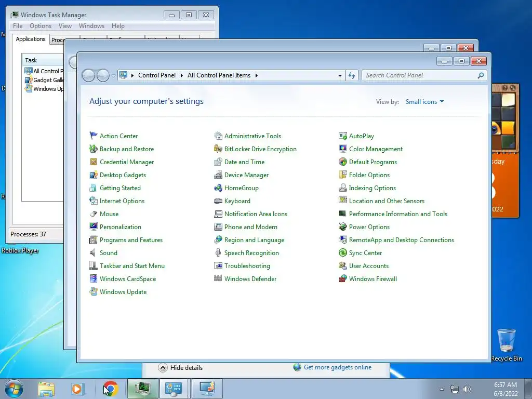Open the Windows Firewall icon

[x=343, y=278]
